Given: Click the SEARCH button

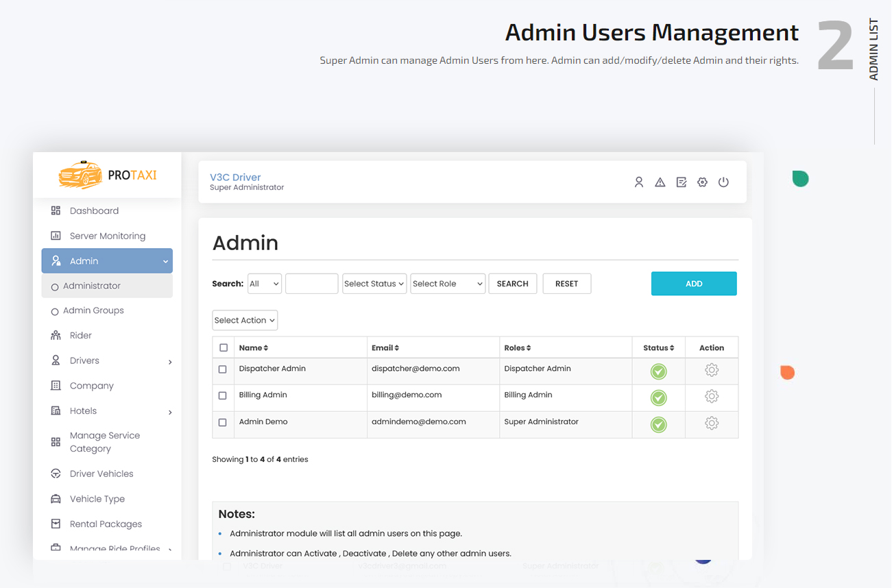Looking at the screenshot, I should [x=512, y=284].
